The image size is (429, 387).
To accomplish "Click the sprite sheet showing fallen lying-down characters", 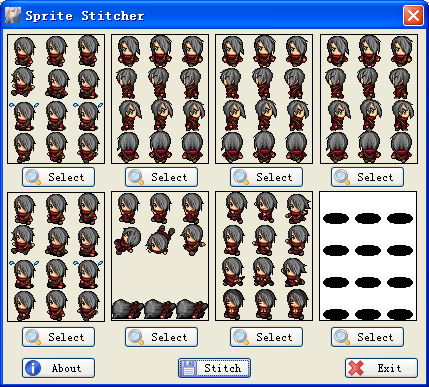I will click(160, 256).
